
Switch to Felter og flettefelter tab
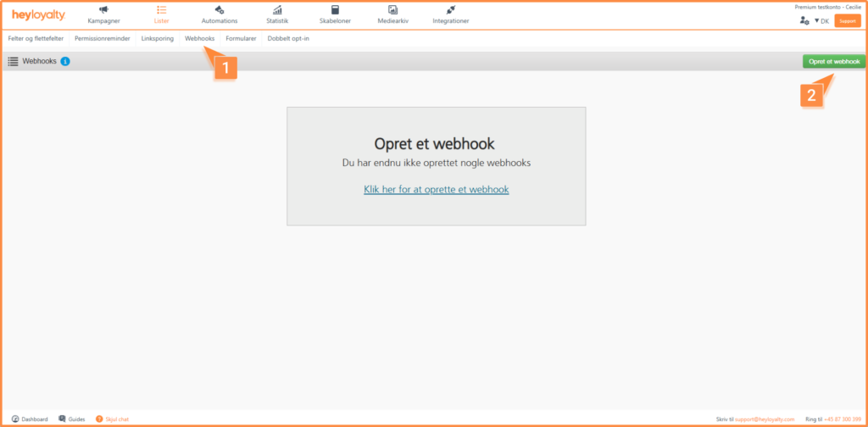click(x=36, y=39)
